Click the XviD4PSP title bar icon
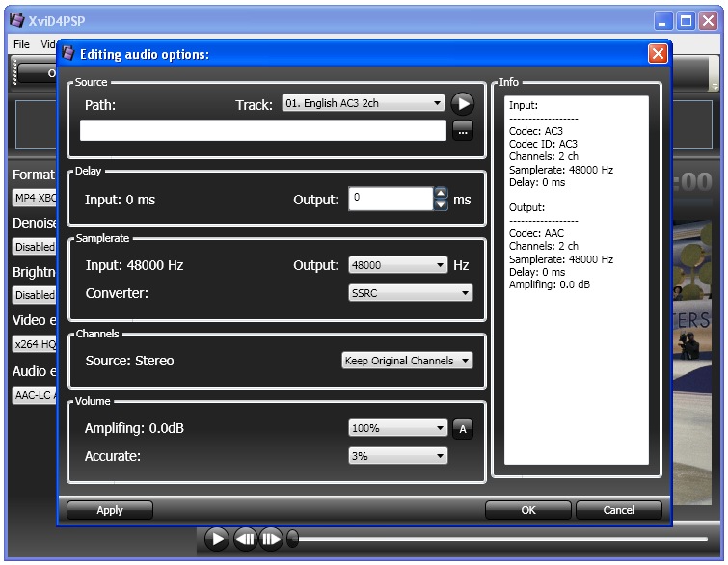Viewport: 728px width, 565px height. point(17,20)
